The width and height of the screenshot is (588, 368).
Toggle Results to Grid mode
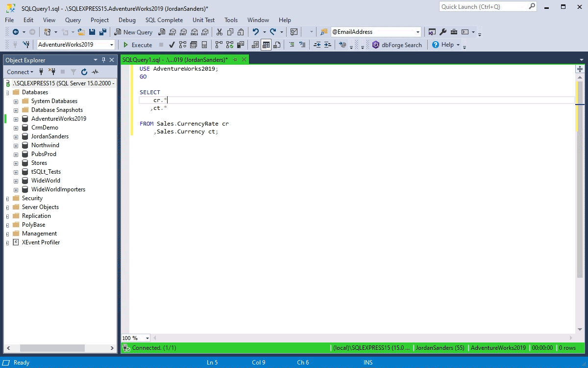coord(266,45)
